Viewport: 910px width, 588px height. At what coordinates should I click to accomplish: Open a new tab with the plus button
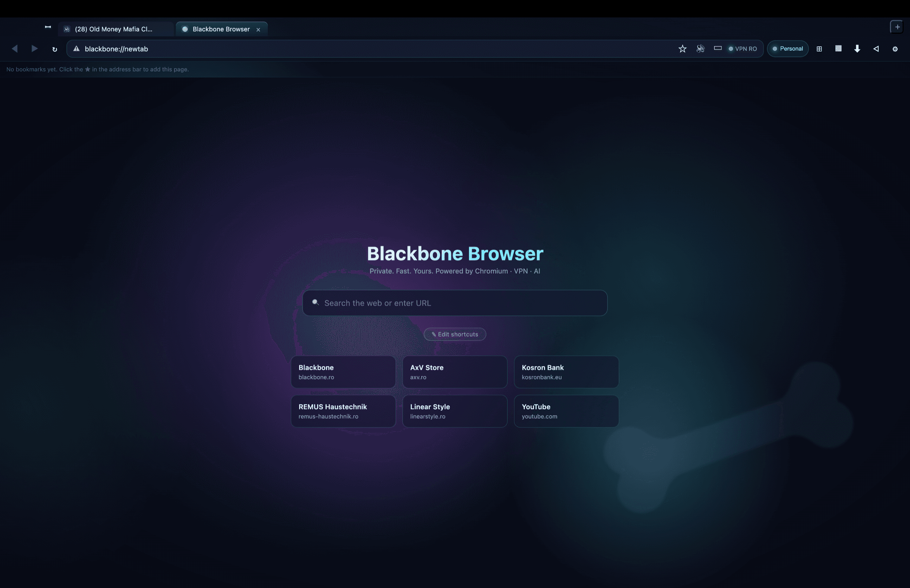[x=897, y=27]
